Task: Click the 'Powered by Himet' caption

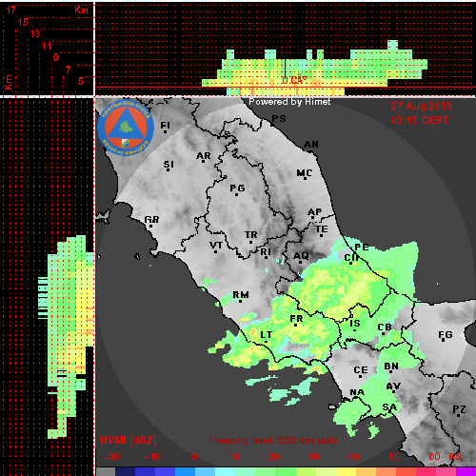Action: [x=289, y=102]
